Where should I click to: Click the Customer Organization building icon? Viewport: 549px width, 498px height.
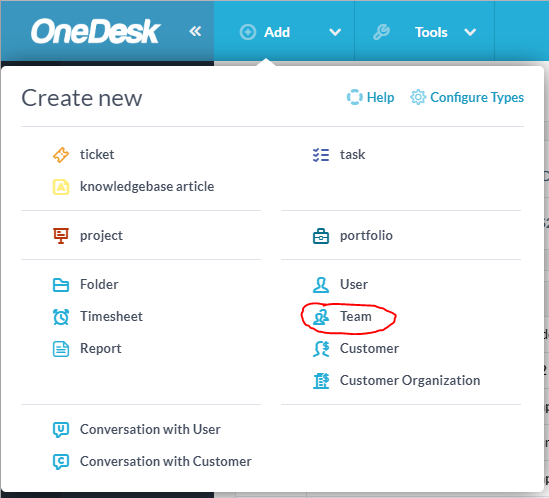pos(321,381)
